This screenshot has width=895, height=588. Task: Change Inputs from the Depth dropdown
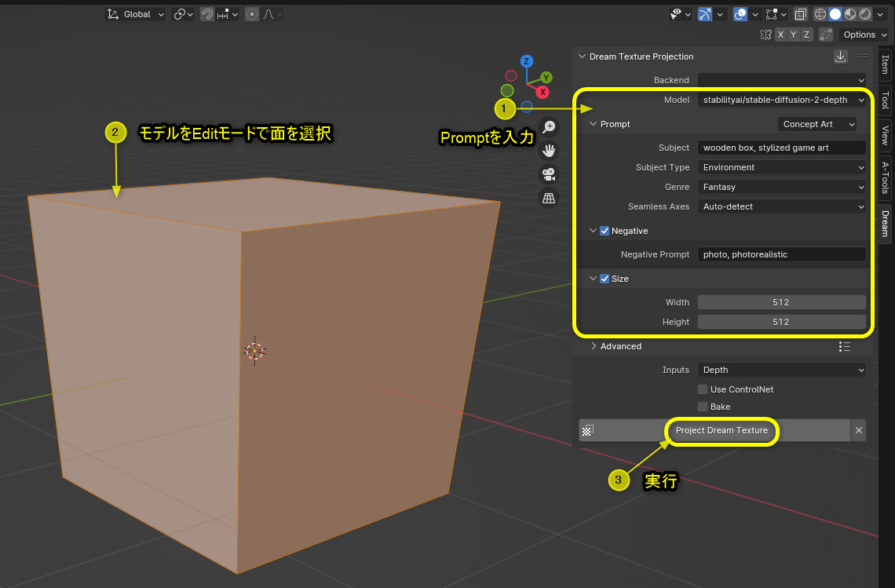click(x=781, y=369)
